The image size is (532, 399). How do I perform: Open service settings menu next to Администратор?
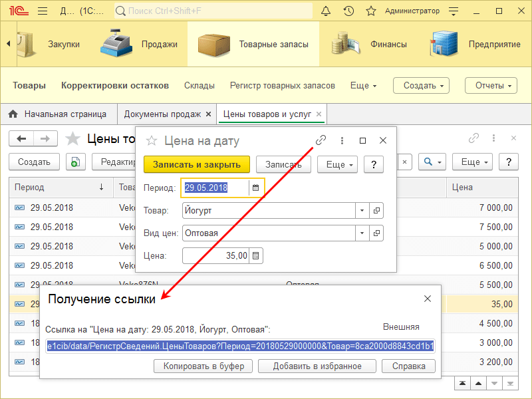click(x=454, y=11)
